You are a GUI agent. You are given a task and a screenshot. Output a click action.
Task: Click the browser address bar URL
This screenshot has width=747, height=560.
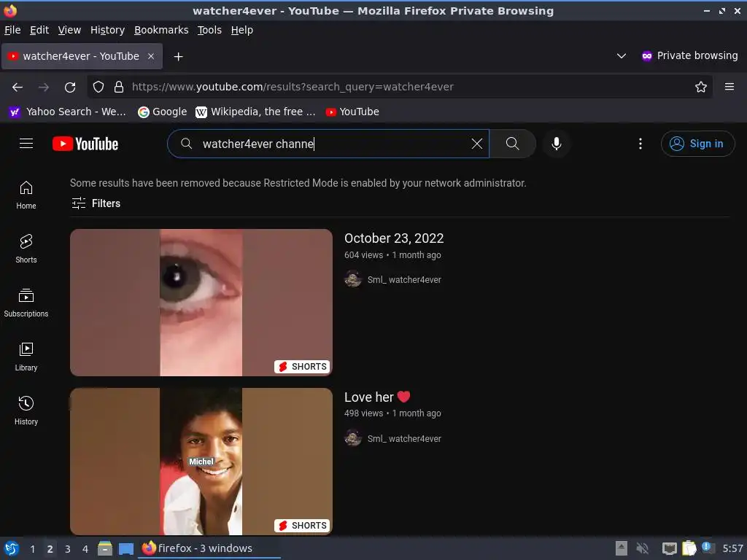tap(293, 87)
